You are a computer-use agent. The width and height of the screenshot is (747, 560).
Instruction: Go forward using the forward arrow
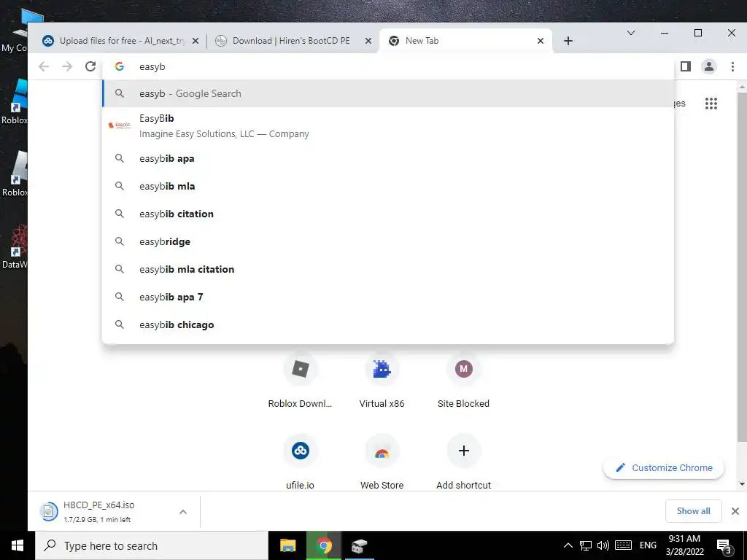(x=67, y=66)
